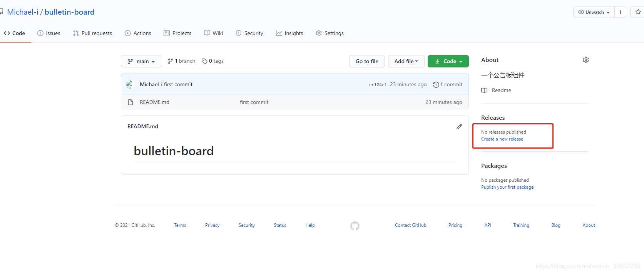Image resolution: width=644 pixels, height=273 pixels.
Task: Open the Contact GitHub link
Action: click(411, 225)
